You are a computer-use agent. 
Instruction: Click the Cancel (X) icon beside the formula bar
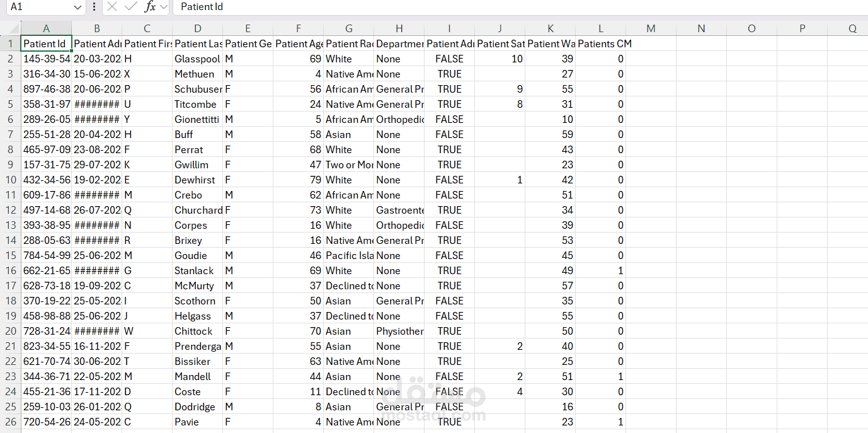112,7
